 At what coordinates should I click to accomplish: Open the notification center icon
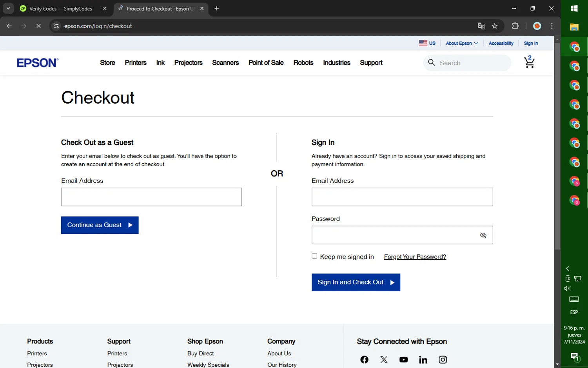point(575,357)
